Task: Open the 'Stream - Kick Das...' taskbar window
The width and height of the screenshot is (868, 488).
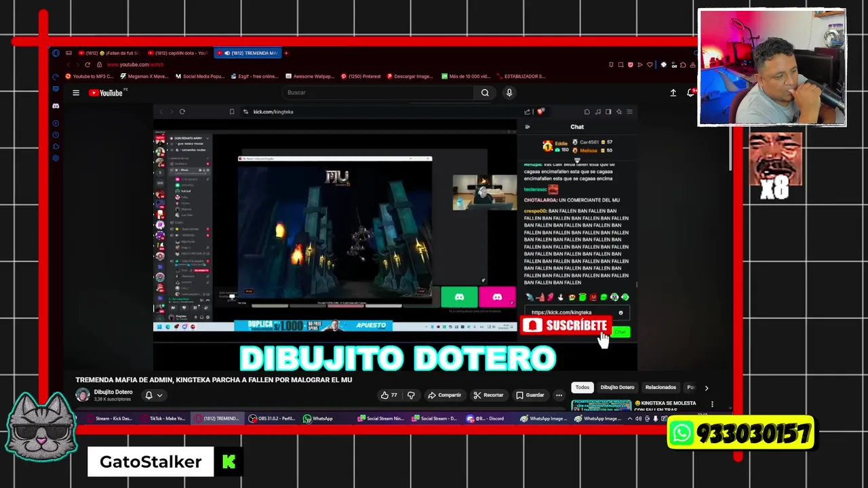Action: tap(110, 419)
